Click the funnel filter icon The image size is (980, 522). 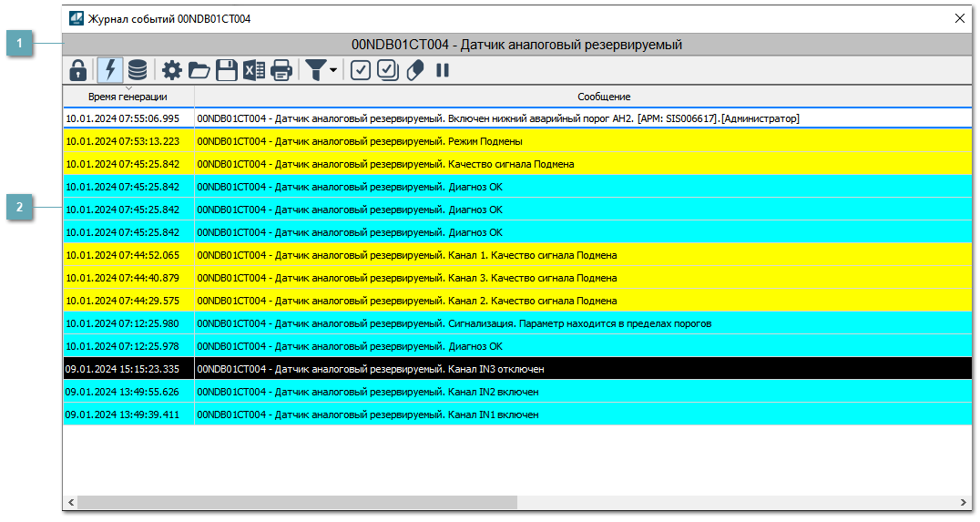(315, 70)
